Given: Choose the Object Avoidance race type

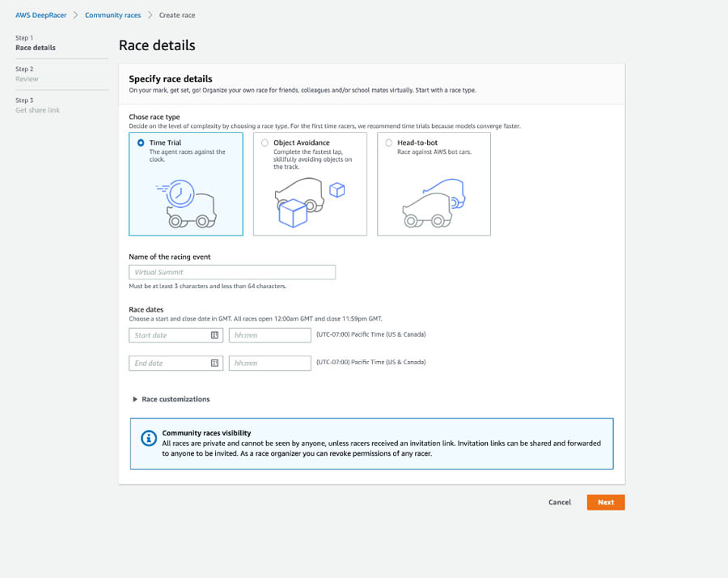Looking at the screenshot, I should click(265, 142).
